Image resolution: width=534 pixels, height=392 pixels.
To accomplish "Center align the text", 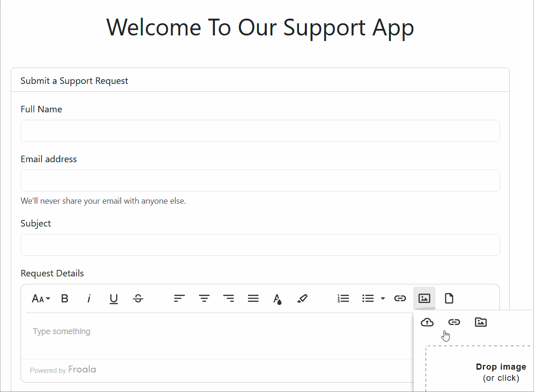I will tap(204, 298).
